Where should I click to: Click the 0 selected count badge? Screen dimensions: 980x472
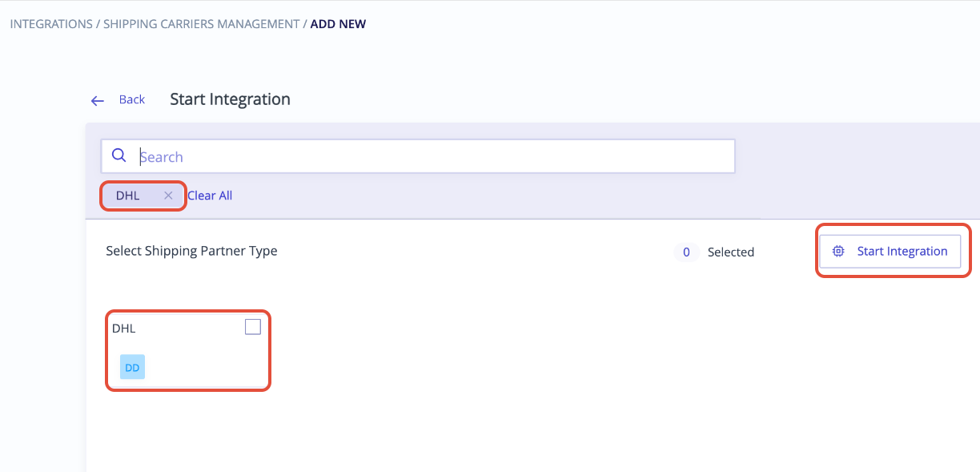686,252
